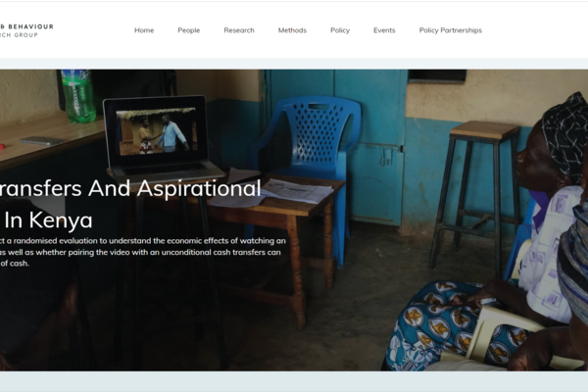Open the 'Transfers And Aspirational' headline
The width and height of the screenshot is (588, 392).
pos(130,188)
